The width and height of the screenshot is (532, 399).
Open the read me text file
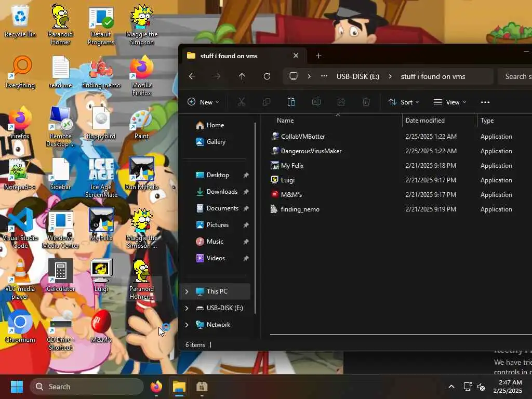point(60,72)
